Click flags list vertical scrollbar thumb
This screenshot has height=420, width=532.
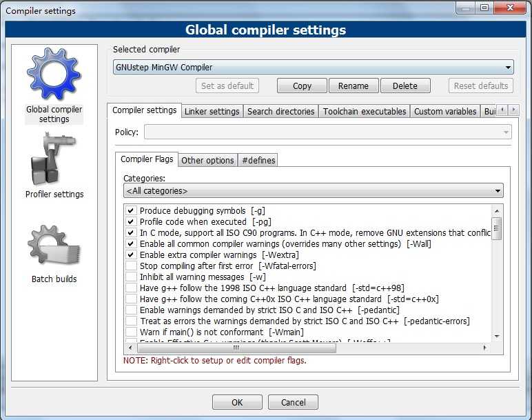pos(497,228)
